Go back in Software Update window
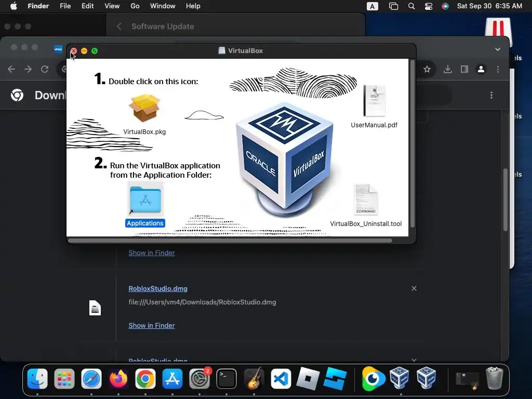This screenshot has height=399, width=532. (119, 26)
